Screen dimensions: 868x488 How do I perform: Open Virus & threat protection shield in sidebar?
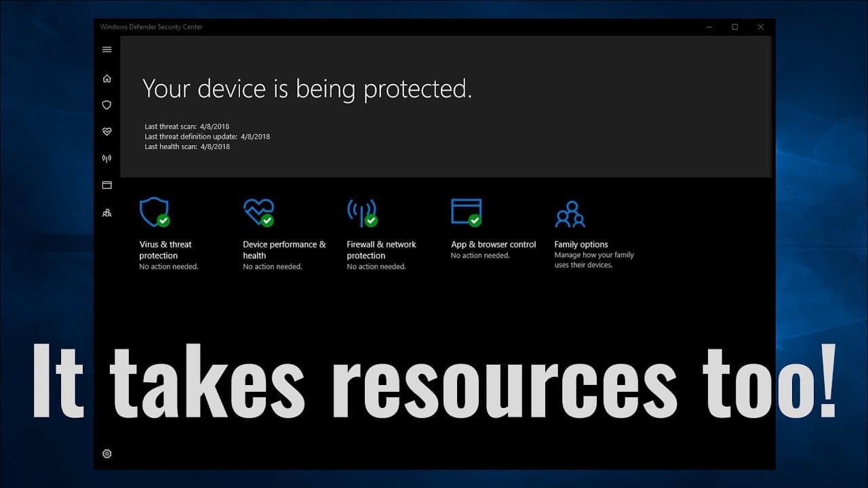106,105
